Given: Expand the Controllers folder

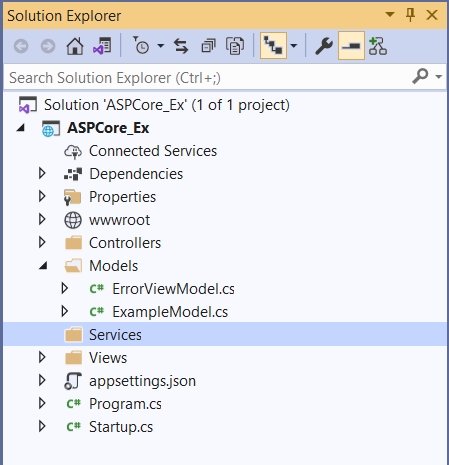Looking at the screenshot, I should [42, 242].
